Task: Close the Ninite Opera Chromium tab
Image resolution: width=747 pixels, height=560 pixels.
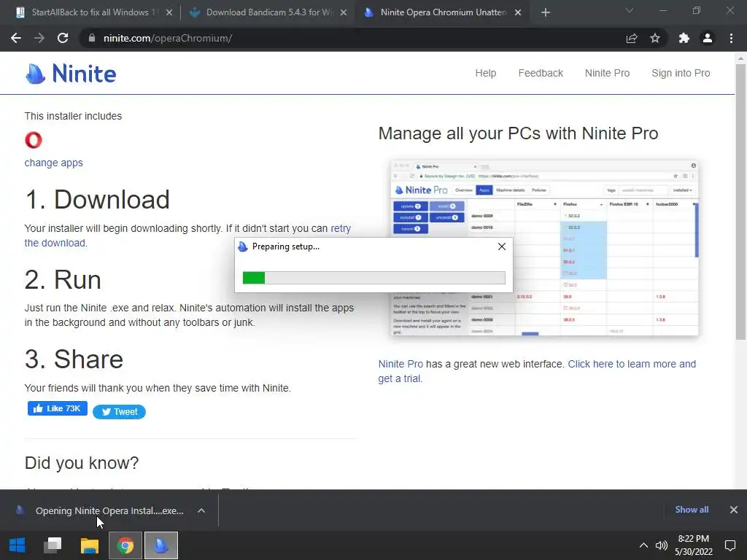Action: (518, 12)
